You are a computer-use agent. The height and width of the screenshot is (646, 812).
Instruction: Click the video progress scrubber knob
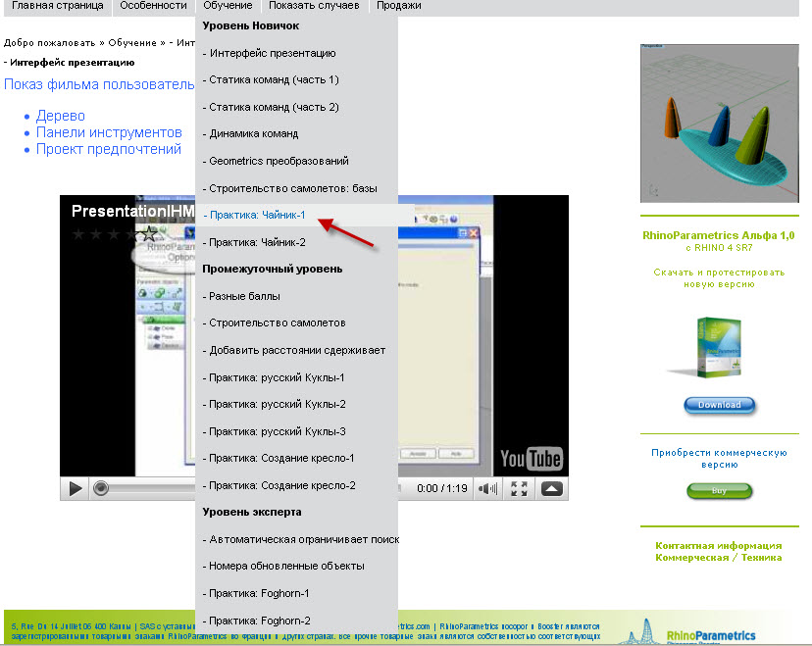click(x=101, y=488)
